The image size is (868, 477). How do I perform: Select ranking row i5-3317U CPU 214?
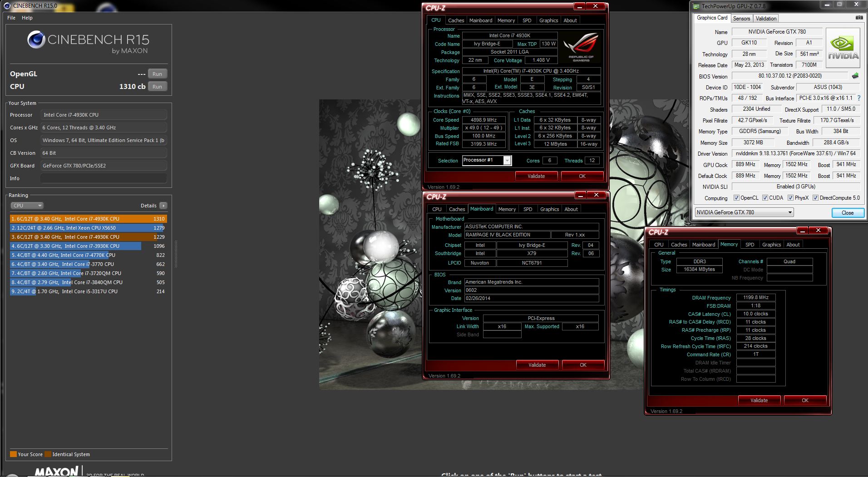89,291
